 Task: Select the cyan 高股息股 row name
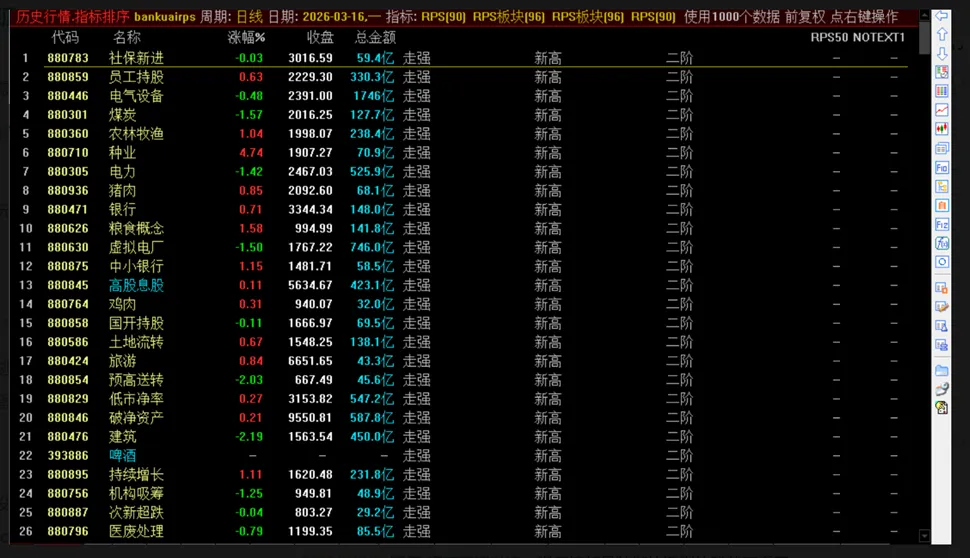click(136, 285)
